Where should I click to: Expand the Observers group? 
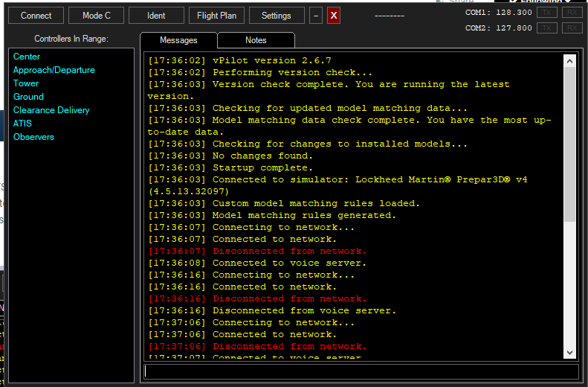click(33, 137)
